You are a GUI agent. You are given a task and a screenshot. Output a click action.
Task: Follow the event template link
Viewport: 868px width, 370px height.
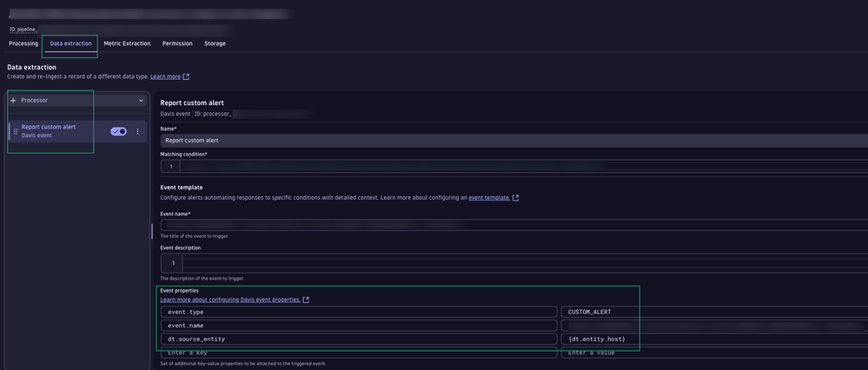tap(489, 198)
